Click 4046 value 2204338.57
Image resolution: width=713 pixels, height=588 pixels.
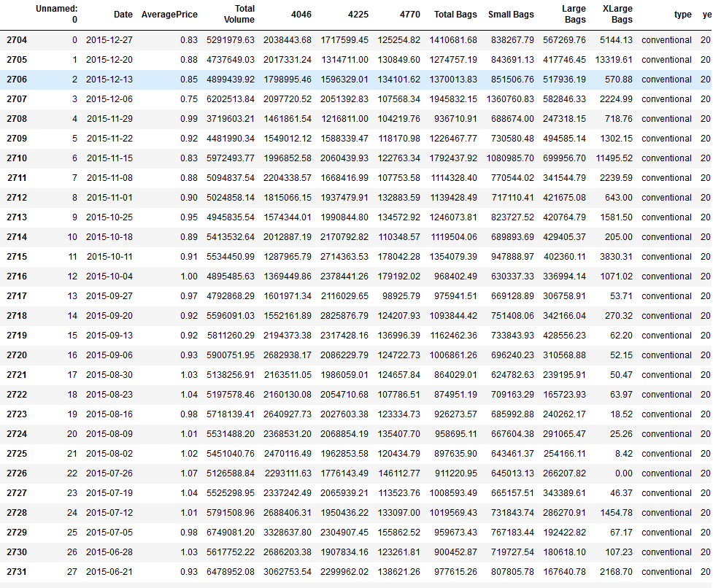pos(288,178)
